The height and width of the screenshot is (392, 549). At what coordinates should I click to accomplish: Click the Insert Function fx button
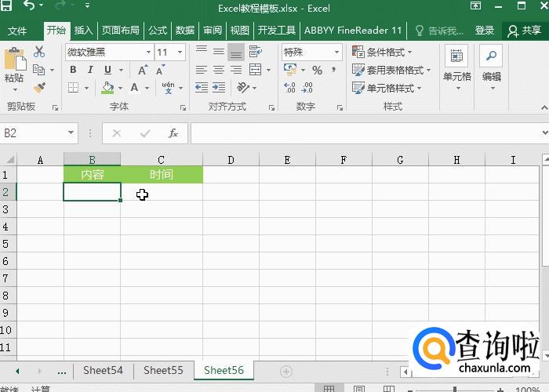pos(173,133)
